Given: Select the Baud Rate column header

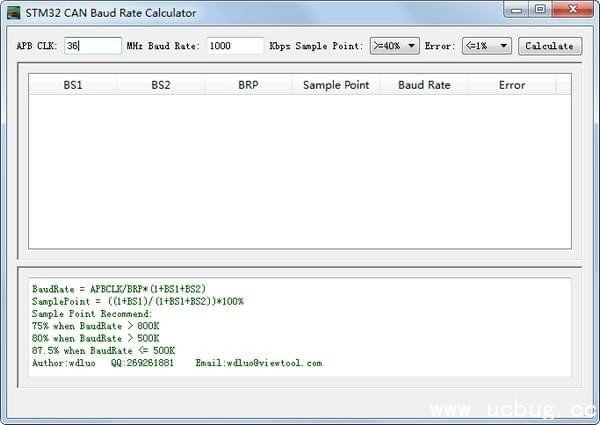Looking at the screenshot, I should pos(424,85).
